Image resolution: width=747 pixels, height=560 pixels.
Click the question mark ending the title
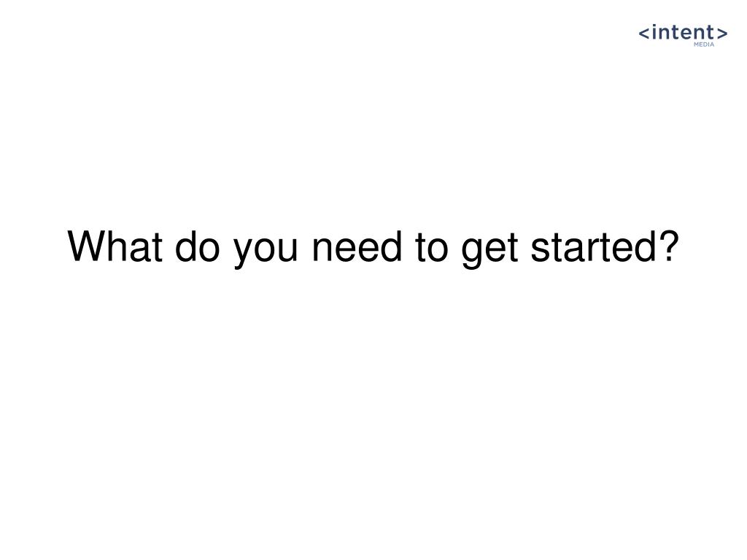670,246
